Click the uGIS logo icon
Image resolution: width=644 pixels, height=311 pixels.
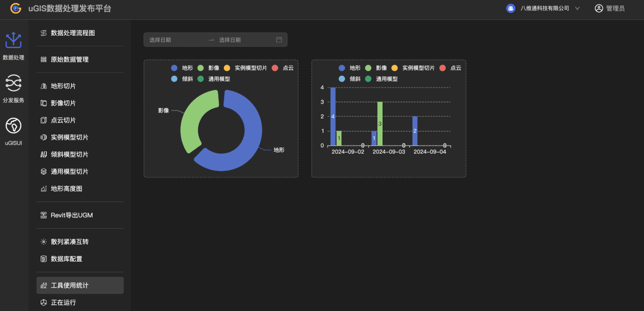pos(16,8)
